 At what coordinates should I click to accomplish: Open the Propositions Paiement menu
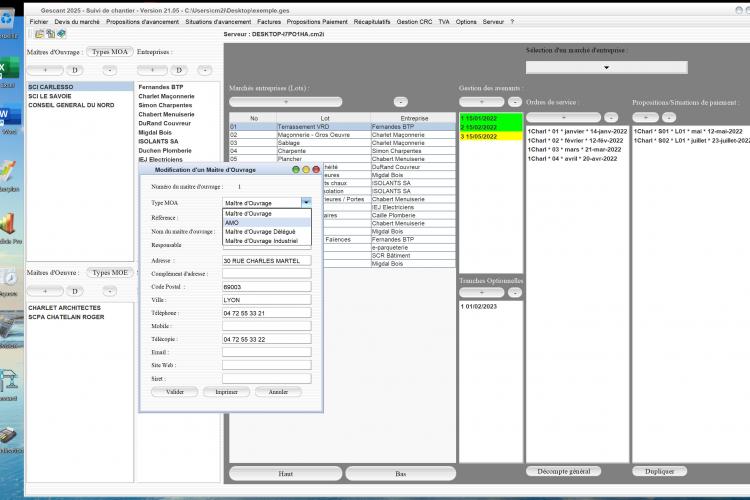[317, 22]
